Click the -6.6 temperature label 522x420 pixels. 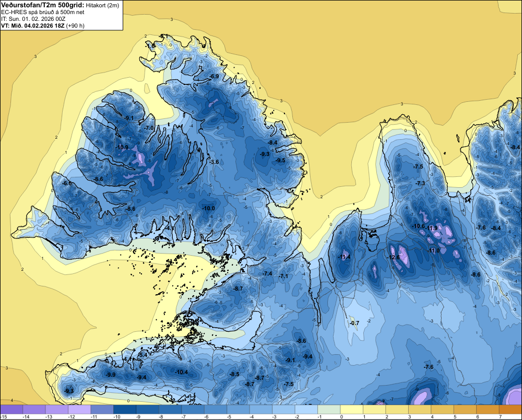tap(67, 183)
